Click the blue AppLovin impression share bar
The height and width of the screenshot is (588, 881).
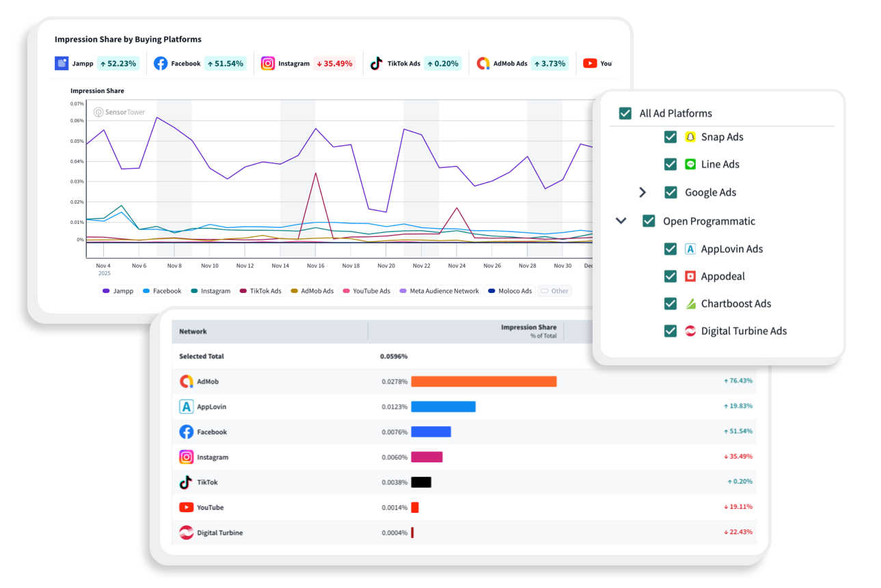pyautogui.click(x=443, y=407)
